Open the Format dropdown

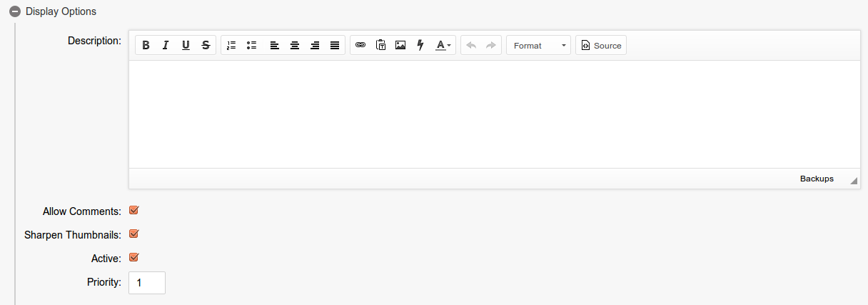pos(538,46)
